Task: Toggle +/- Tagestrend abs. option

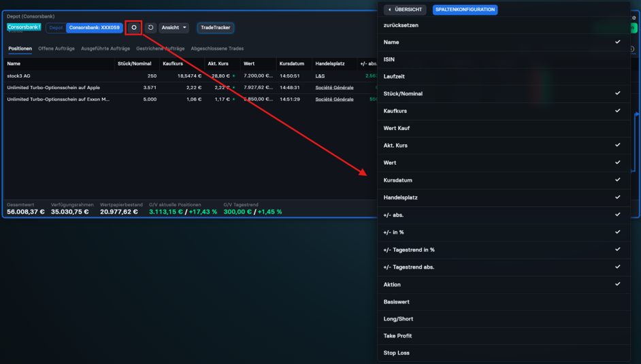Action: click(504, 267)
